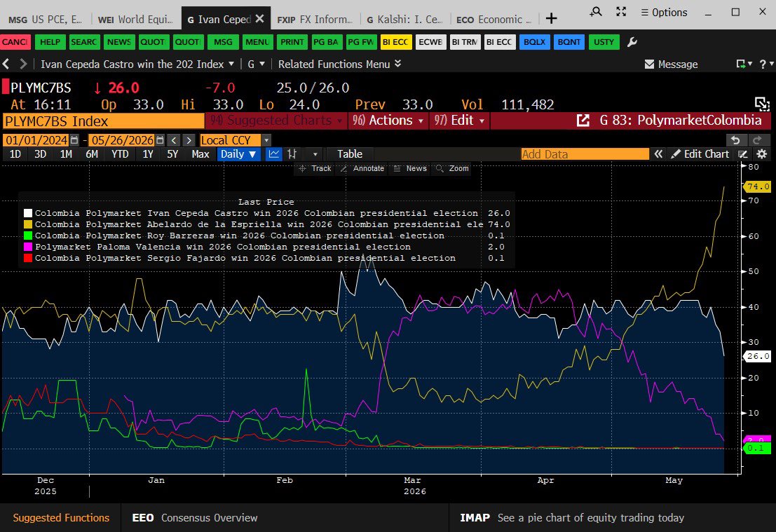Switch to the ECO Economic tab

point(494,20)
